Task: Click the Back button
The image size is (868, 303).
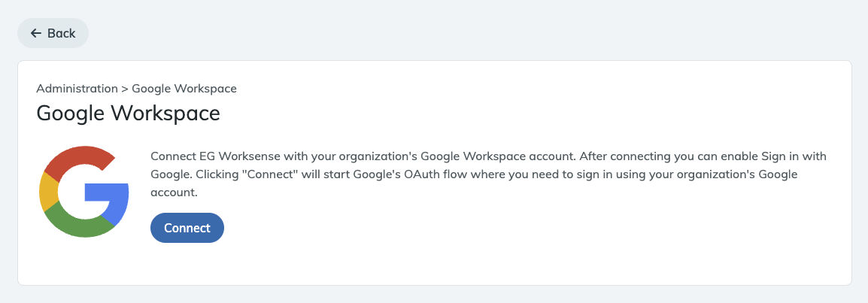Action: tap(53, 33)
